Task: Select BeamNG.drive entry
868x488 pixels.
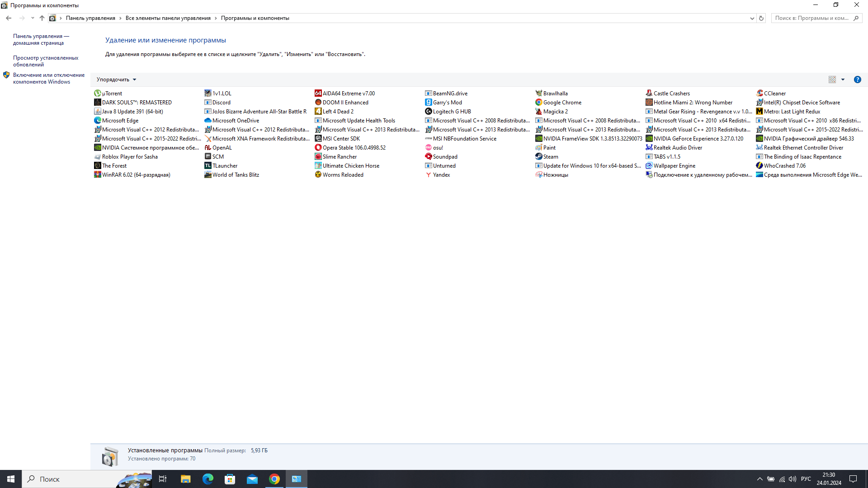Action: point(447,94)
